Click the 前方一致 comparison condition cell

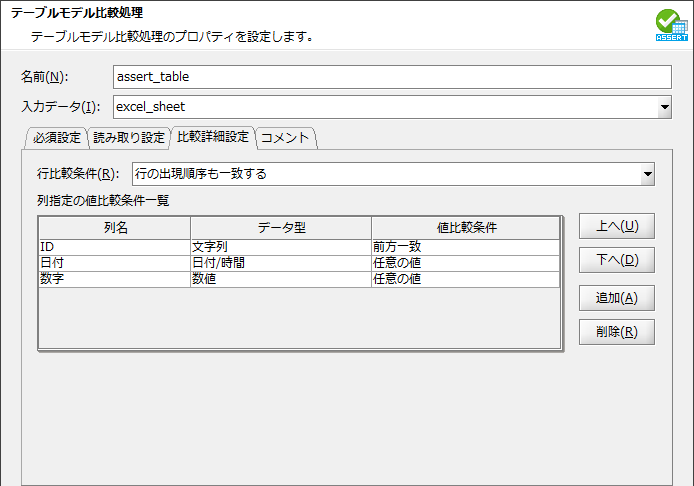[x=465, y=247]
